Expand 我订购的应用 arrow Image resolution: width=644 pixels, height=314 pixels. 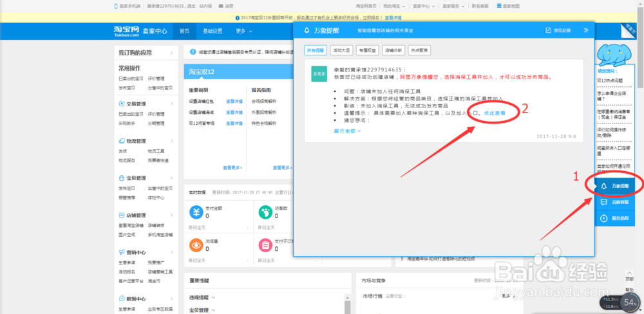172,53
